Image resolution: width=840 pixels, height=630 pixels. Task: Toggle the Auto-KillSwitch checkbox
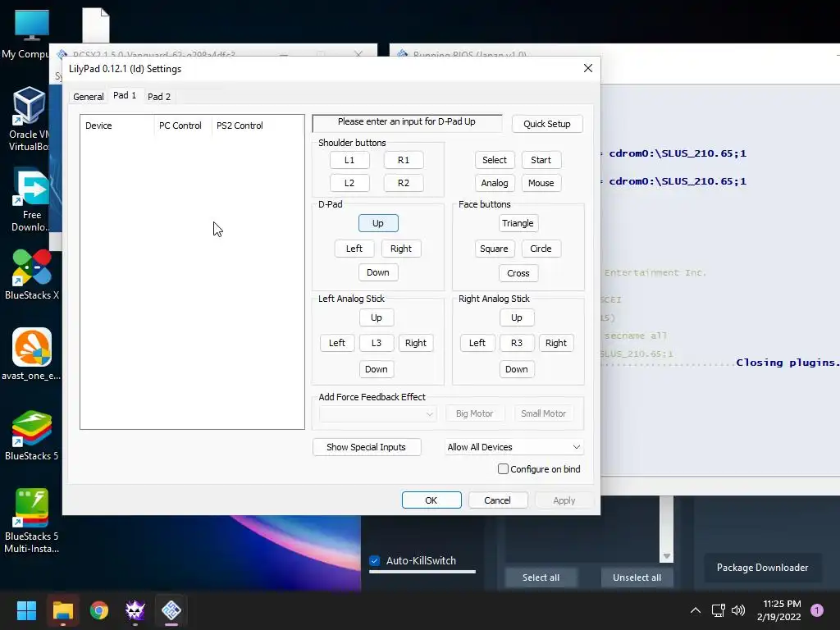click(374, 561)
